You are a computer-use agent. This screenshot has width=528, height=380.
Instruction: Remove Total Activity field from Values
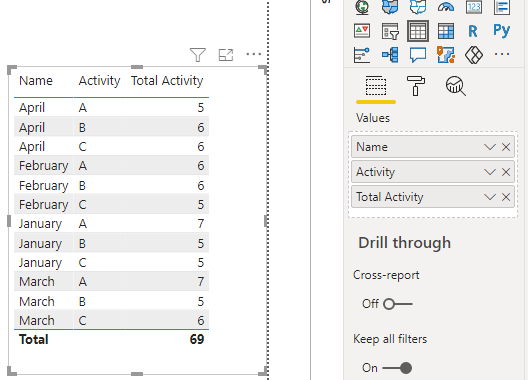tap(506, 197)
